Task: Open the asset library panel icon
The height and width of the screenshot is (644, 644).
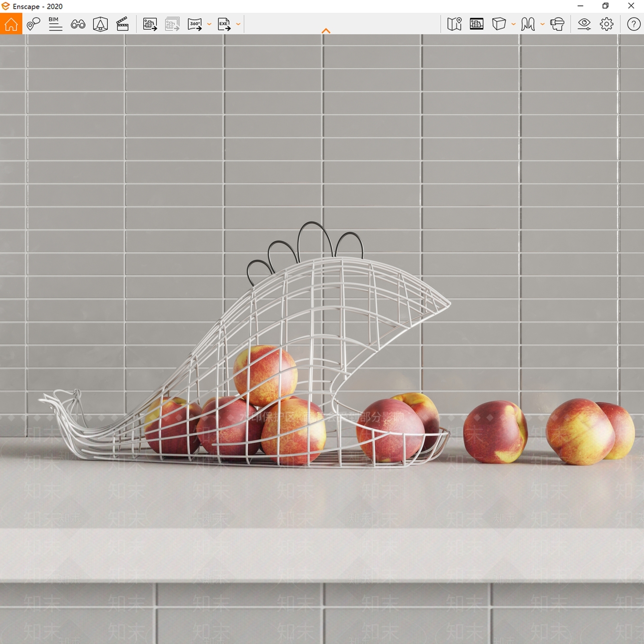Action: (477, 24)
